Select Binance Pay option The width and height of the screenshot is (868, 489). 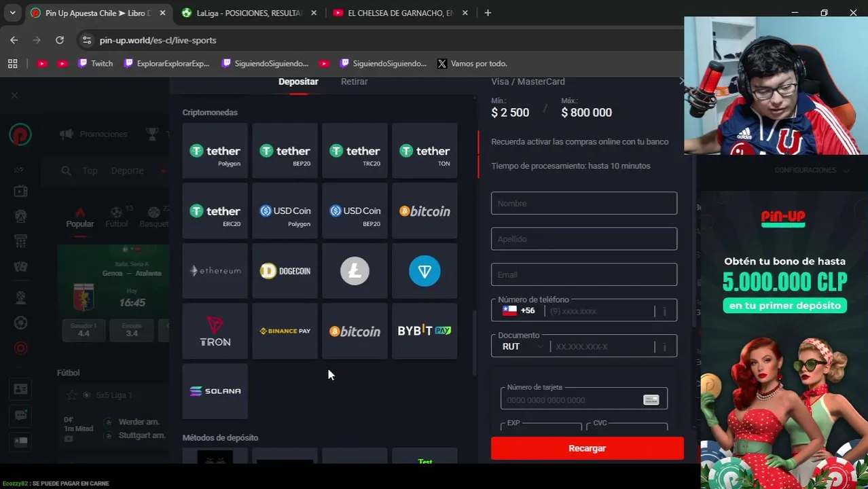(x=285, y=331)
